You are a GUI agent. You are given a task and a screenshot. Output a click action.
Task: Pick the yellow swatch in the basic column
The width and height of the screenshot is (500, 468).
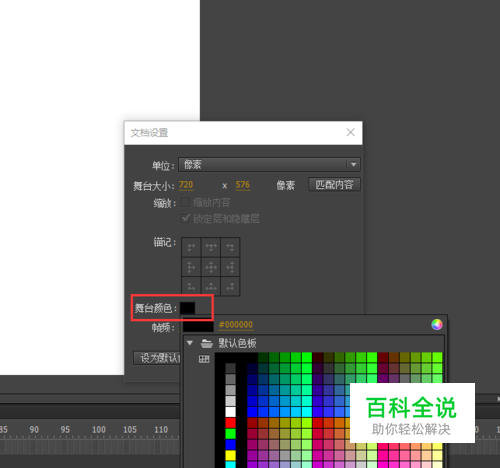click(x=230, y=456)
